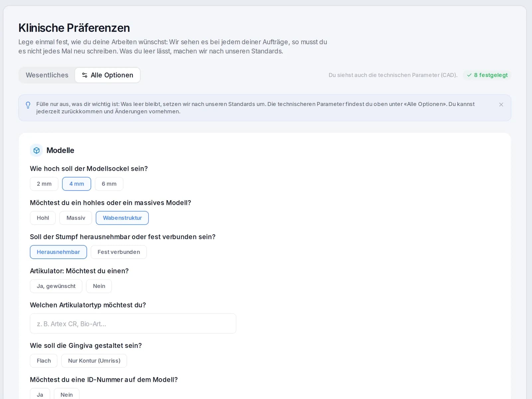532x399 pixels.
Task: Choose Nur Kontur (Umriss) gingiva
Action: point(94,361)
